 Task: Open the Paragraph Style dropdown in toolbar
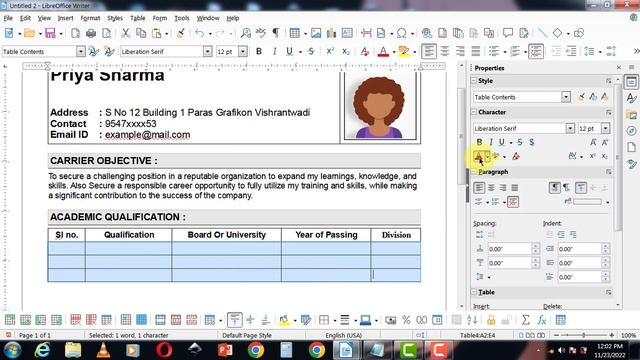click(x=81, y=51)
